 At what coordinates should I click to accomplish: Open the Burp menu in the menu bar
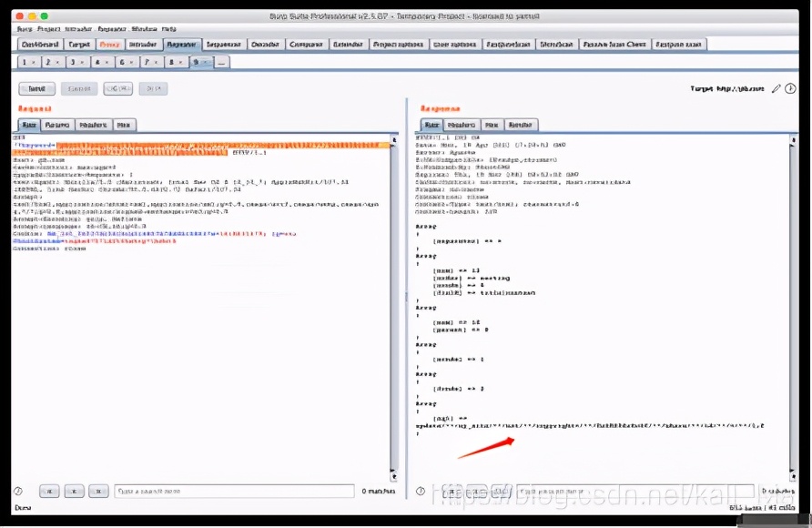[x=25, y=29]
